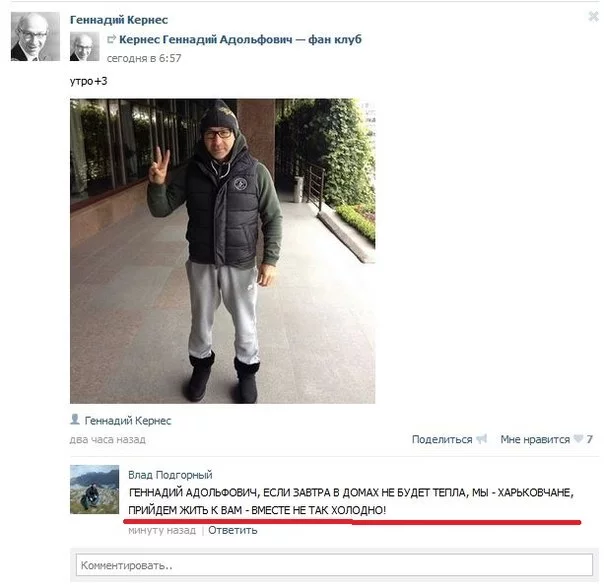Click the 'сегодня в 6:57' timestamp
604x588 pixels.
[x=144, y=58]
